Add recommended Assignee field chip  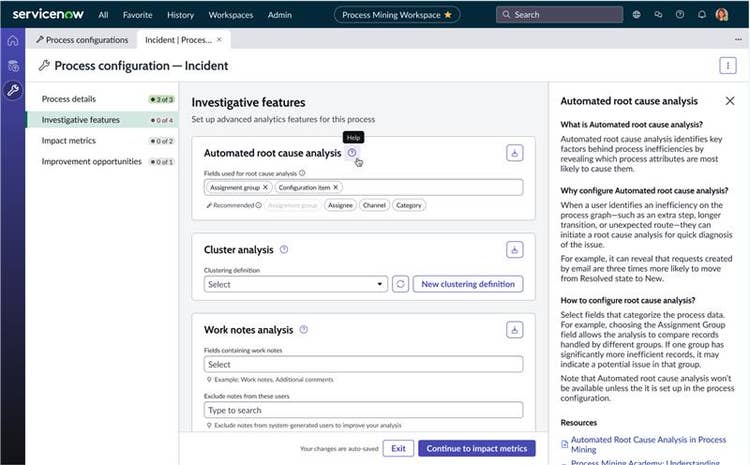click(x=340, y=205)
